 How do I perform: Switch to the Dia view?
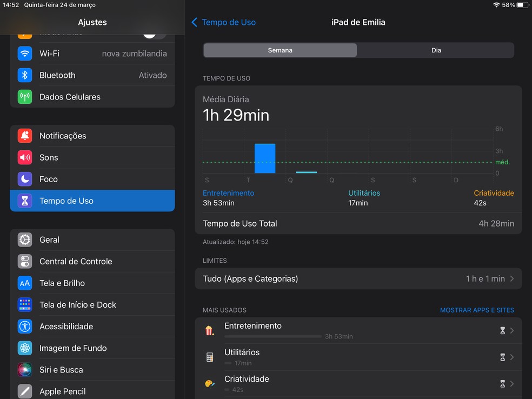pos(436,50)
